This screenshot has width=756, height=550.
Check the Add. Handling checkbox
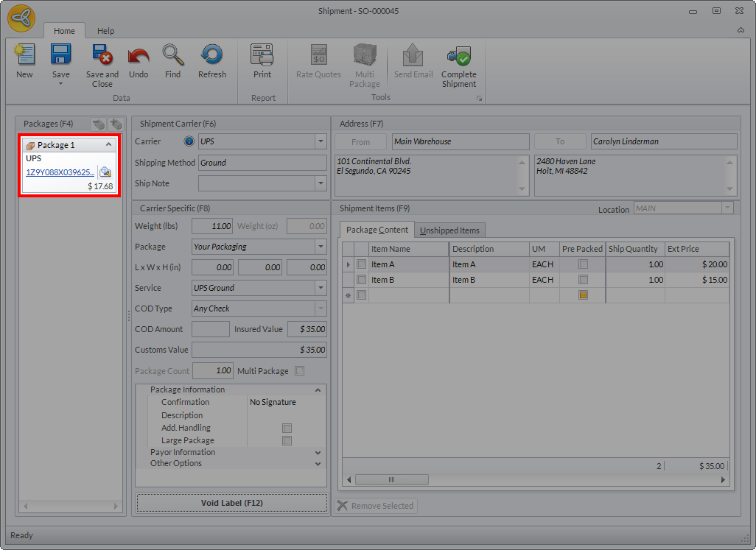[x=287, y=428]
